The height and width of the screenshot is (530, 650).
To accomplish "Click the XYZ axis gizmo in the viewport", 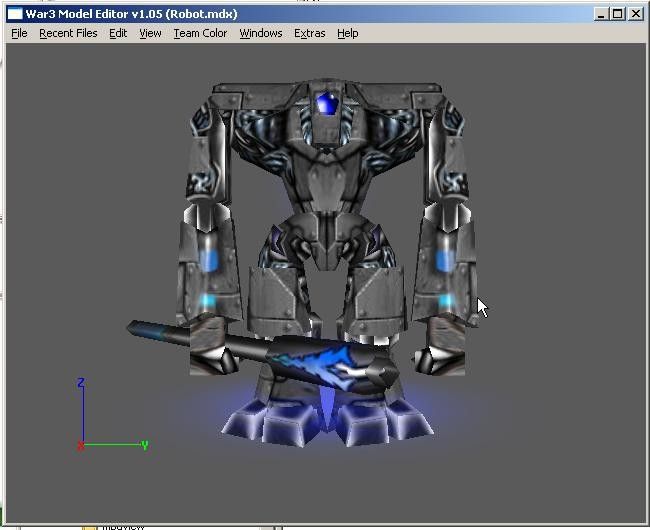I will click(x=112, y=414).
